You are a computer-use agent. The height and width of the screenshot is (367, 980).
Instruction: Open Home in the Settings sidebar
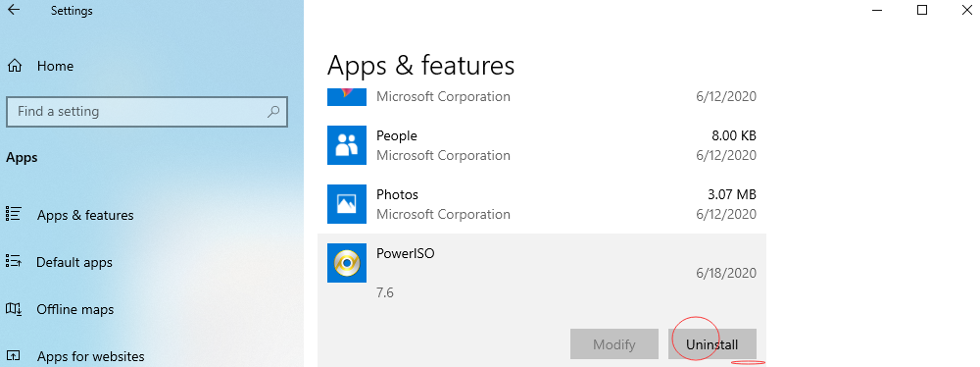pyautogui.click(x=55, y=66)
